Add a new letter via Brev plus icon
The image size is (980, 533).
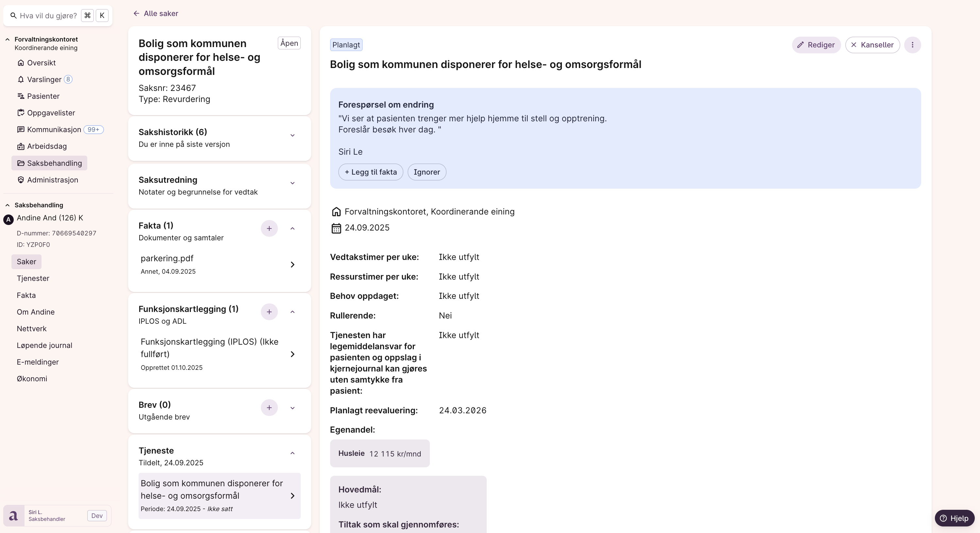pyautogui.click(x=269, y=408)
